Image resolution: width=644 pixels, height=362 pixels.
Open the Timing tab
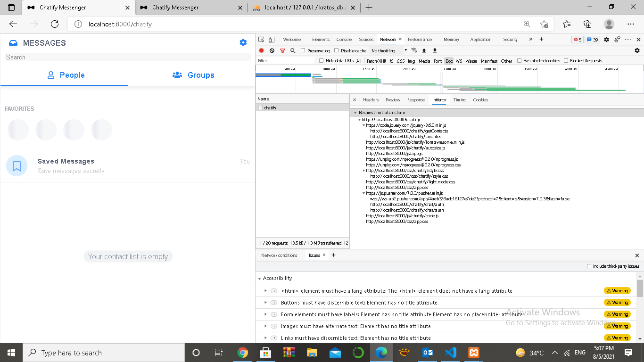(x=460, y=99)
